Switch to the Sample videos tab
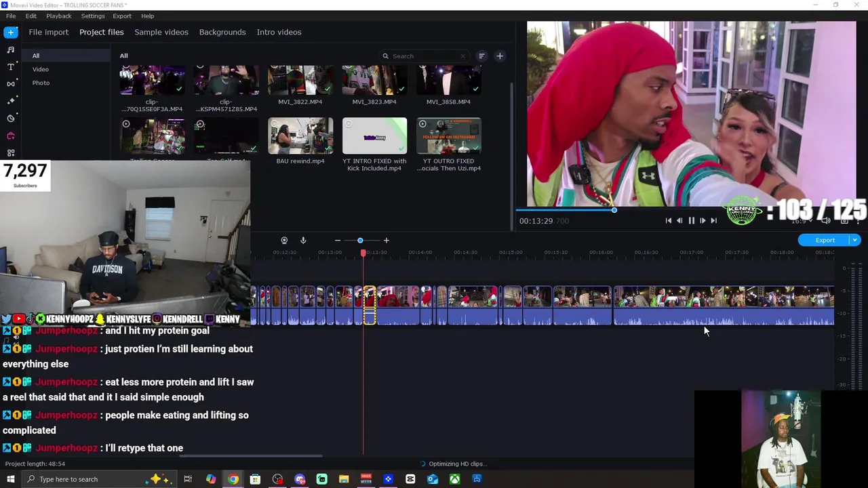The image size is (868, 488). (161, 32)
